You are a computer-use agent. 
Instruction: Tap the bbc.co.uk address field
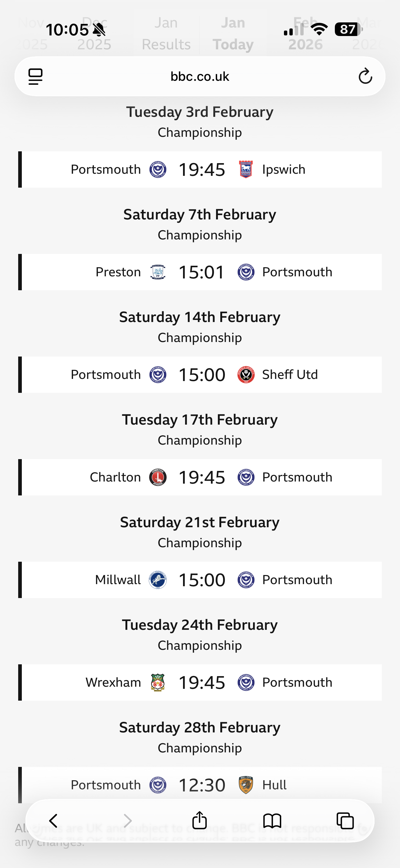200,77
